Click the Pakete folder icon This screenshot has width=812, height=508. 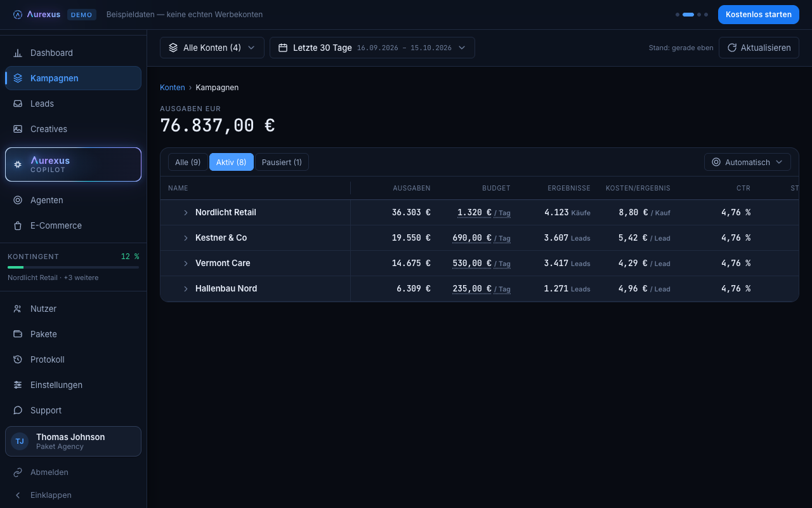18,334
